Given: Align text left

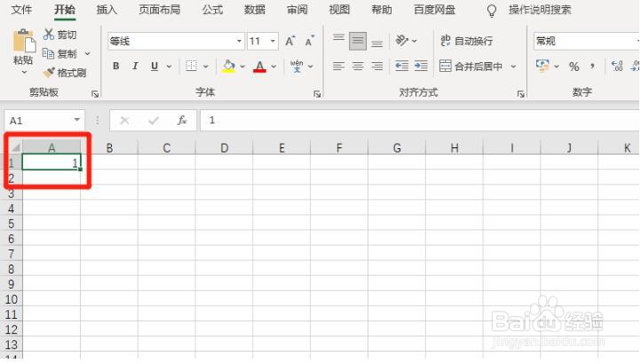Looking at the screenshot, I should click(338, 66).
